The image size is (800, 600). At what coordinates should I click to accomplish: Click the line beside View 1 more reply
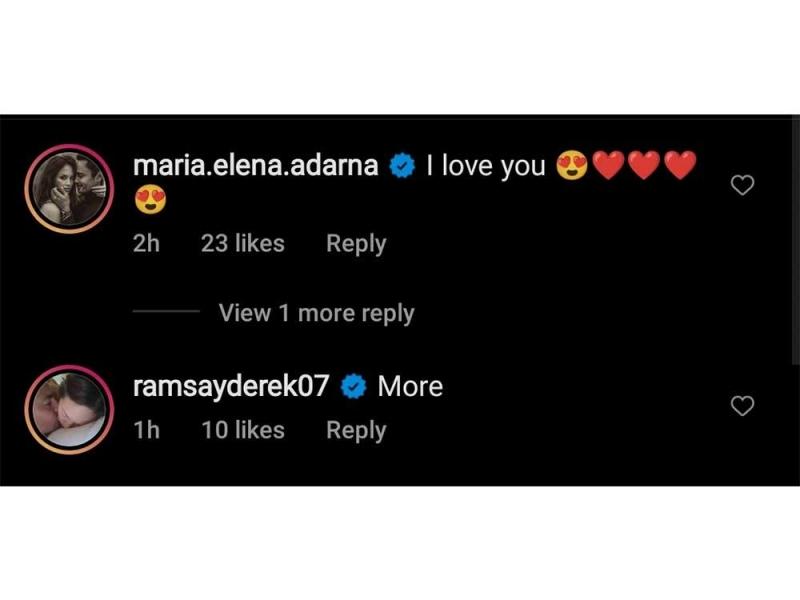[x=166, y=311]
